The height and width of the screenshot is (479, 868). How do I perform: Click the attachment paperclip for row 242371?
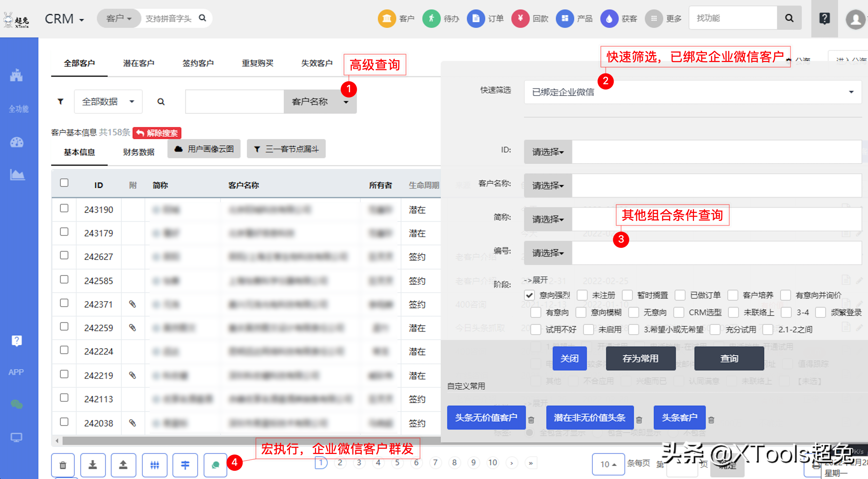[x=132, y=304]
